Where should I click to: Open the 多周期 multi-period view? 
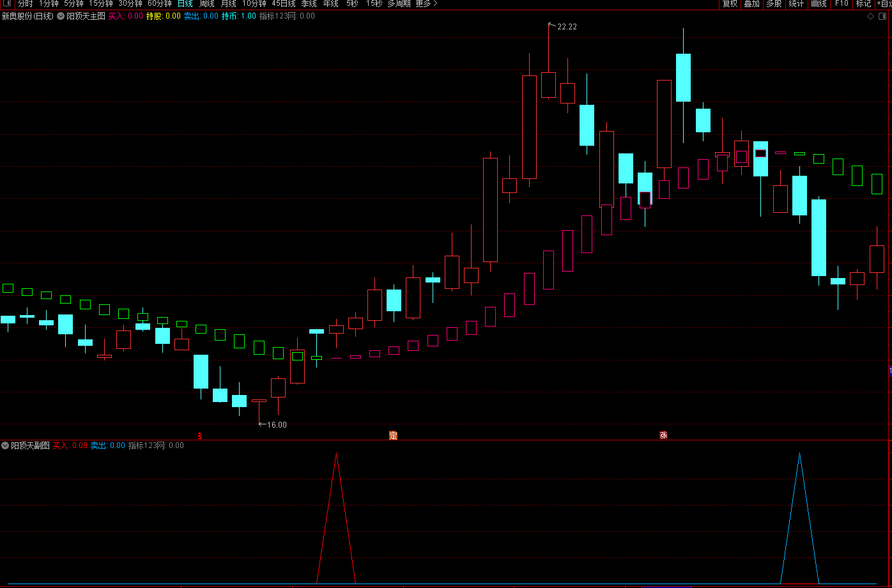tap(399, 4)
